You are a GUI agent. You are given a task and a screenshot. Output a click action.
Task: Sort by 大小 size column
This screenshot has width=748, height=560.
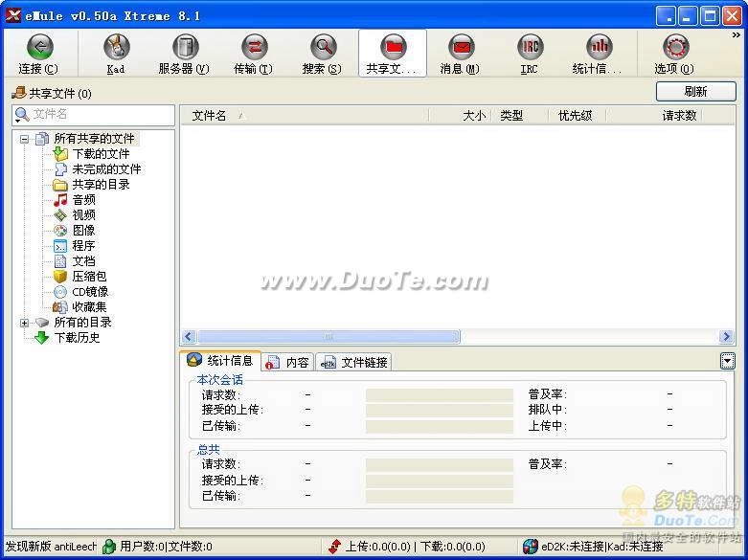coord(460,116)
